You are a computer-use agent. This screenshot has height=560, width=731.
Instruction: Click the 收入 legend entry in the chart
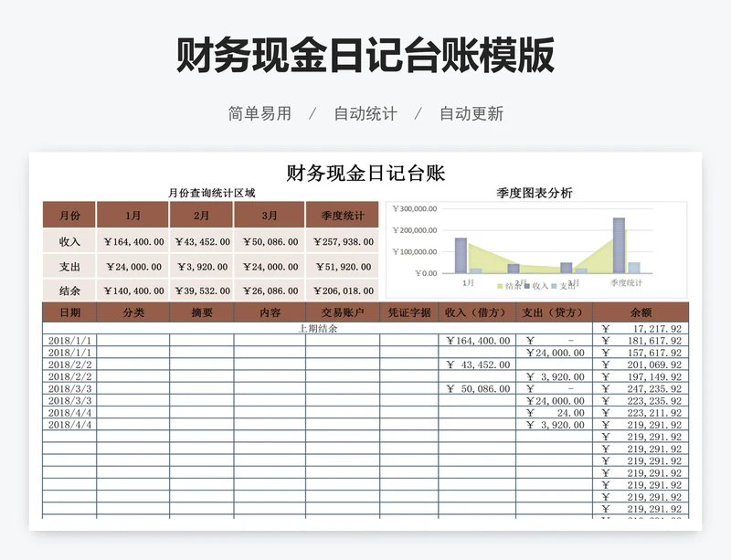click(536, 286)
